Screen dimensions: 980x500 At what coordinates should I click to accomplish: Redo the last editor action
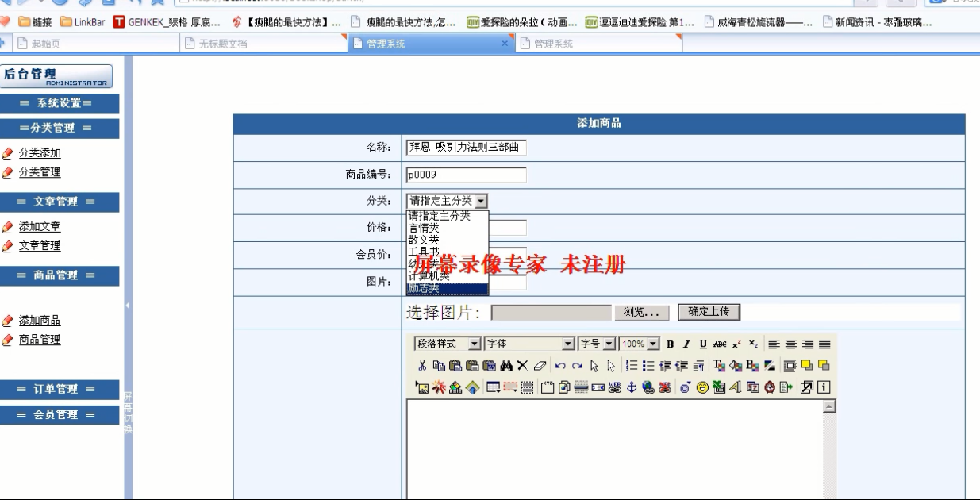coord(577,366)
